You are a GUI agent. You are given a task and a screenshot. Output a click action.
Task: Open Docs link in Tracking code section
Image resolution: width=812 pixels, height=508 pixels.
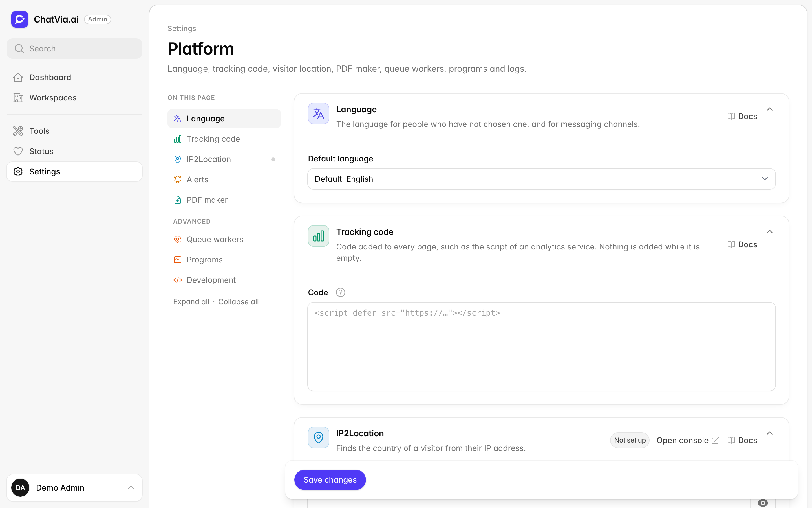(x=742, y=245)
